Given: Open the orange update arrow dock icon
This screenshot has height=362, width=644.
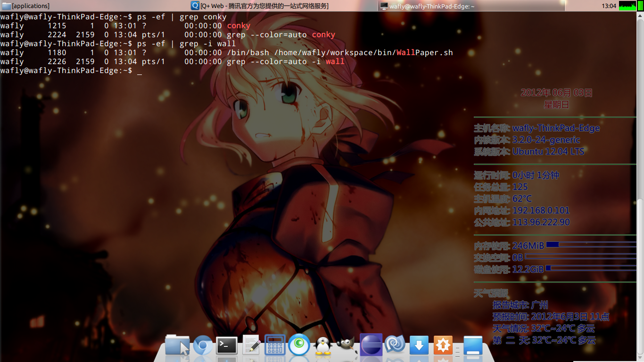Looking at the screenshot, I should click(x=443, y=346).
